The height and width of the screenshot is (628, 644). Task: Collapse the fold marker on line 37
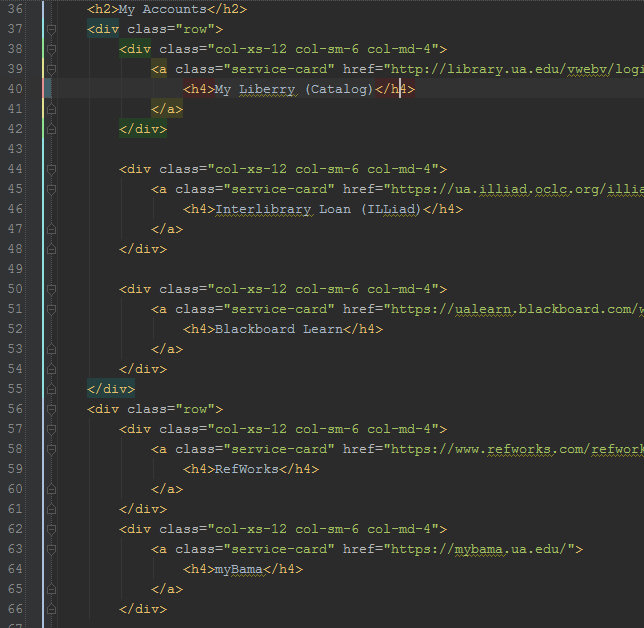pos(51,30)
